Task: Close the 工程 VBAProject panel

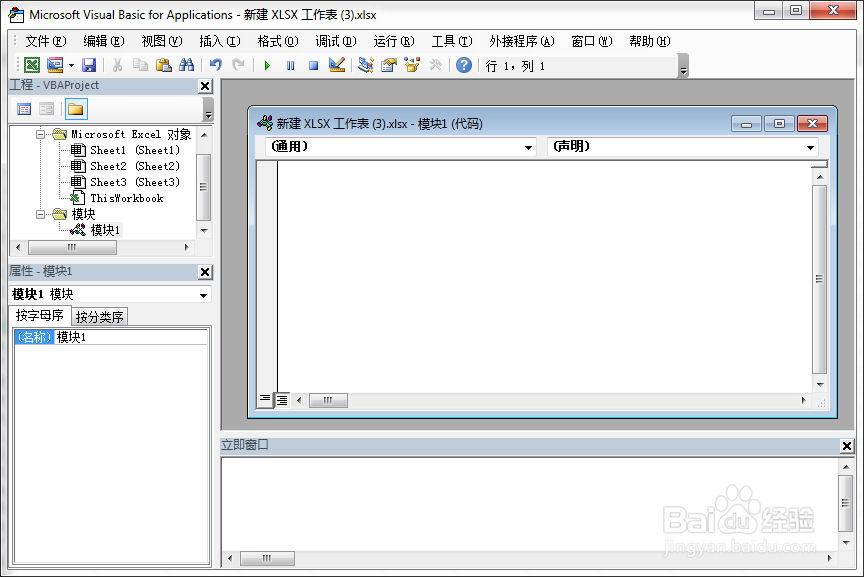Action: 205,86
